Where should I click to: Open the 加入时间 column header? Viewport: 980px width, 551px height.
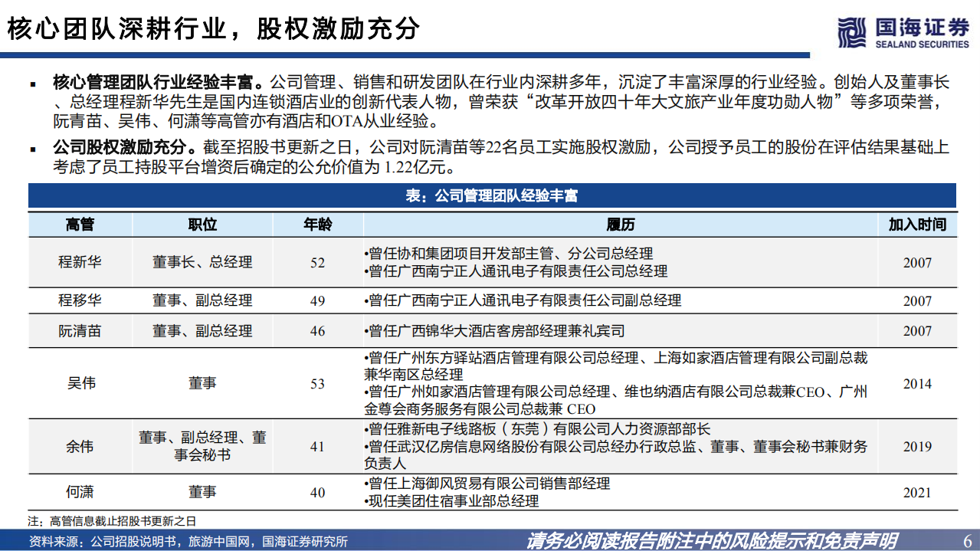pos(916,224)
